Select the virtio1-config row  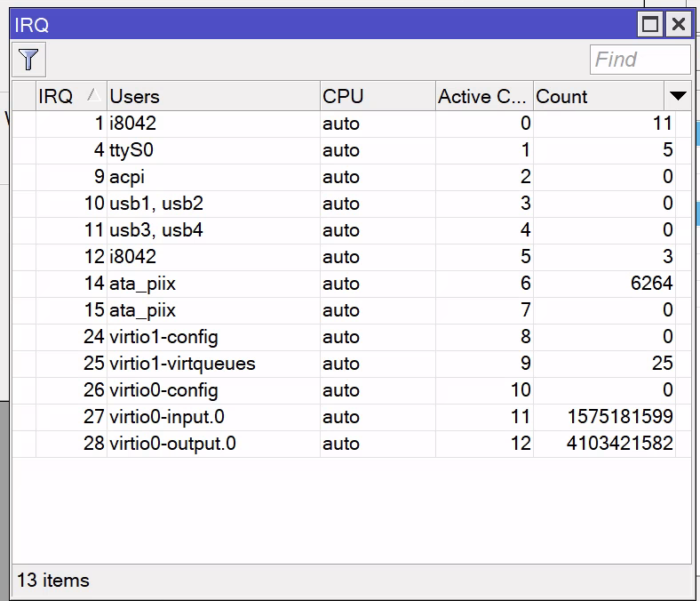click(352, 337)
